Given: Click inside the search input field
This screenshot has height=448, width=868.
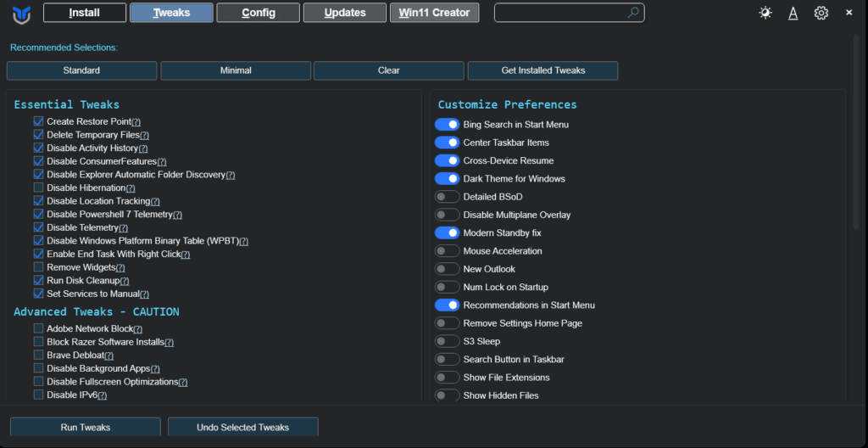Looking at the screenshot, I should pyautogui.click(x=559, y=13).
